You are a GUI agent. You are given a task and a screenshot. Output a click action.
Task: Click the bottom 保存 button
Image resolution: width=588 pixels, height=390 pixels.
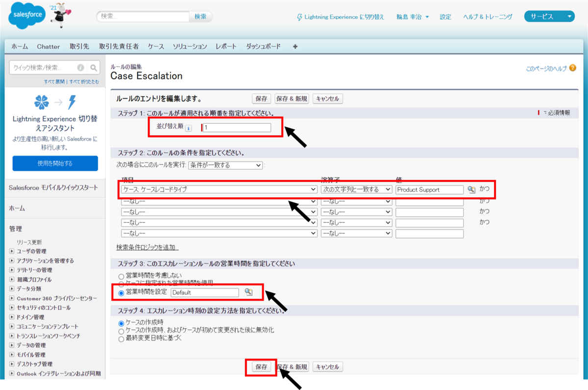(x=262, y=367)
